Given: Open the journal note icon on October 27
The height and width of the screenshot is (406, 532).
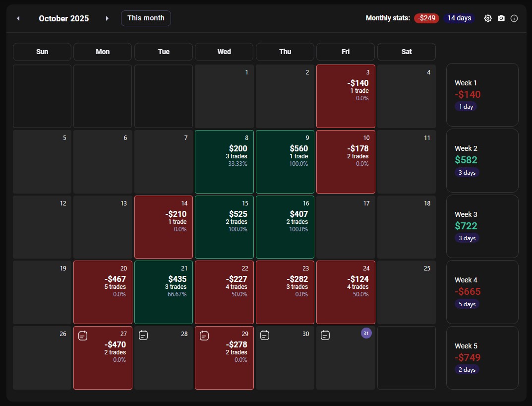Looking at the screenshot, I should point(83,336).
